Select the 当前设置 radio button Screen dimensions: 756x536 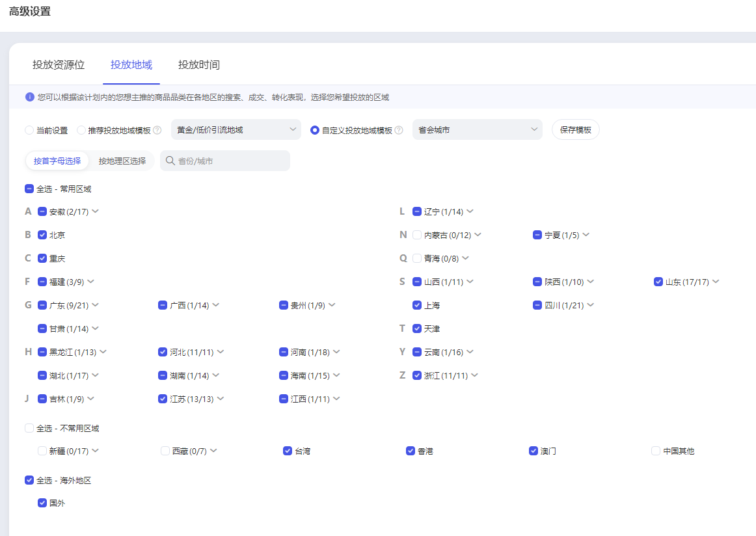pyautogui.click(x=29, y=130)
